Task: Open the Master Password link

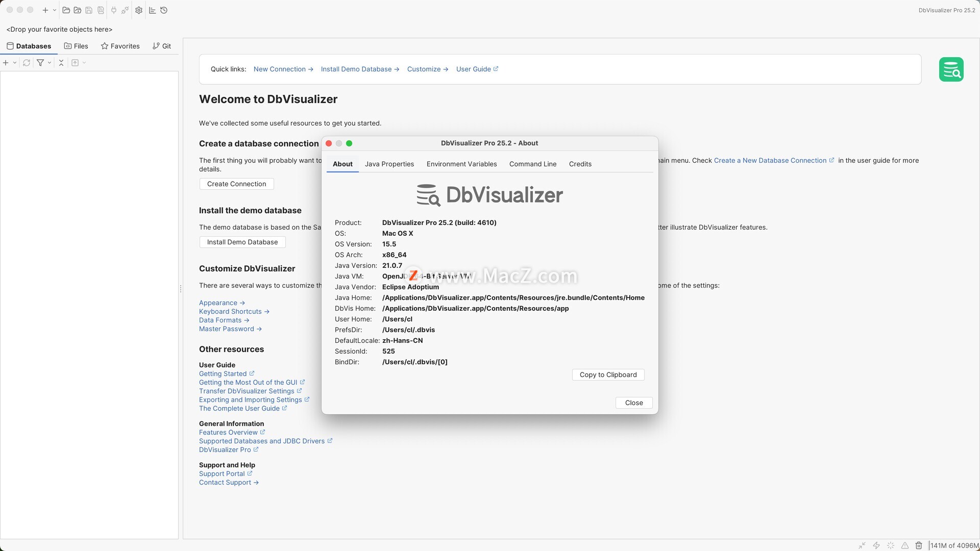Action: click(x=230, y=329)
